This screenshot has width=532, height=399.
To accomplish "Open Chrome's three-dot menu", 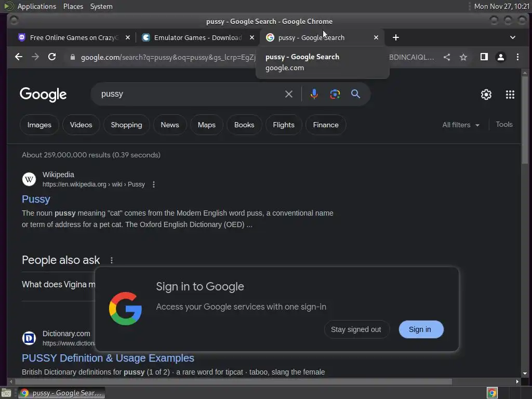I will [517, 57].
